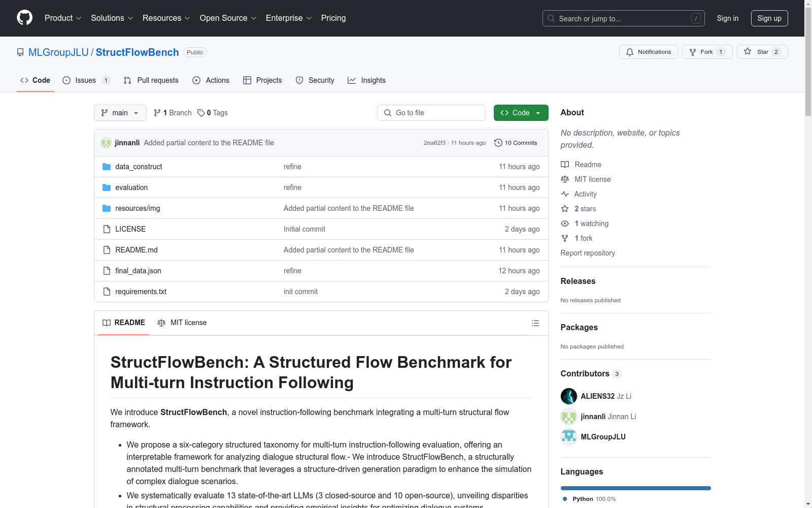Click the star icon beside 2 stars

pyautogui.click(x=565, y=209)
